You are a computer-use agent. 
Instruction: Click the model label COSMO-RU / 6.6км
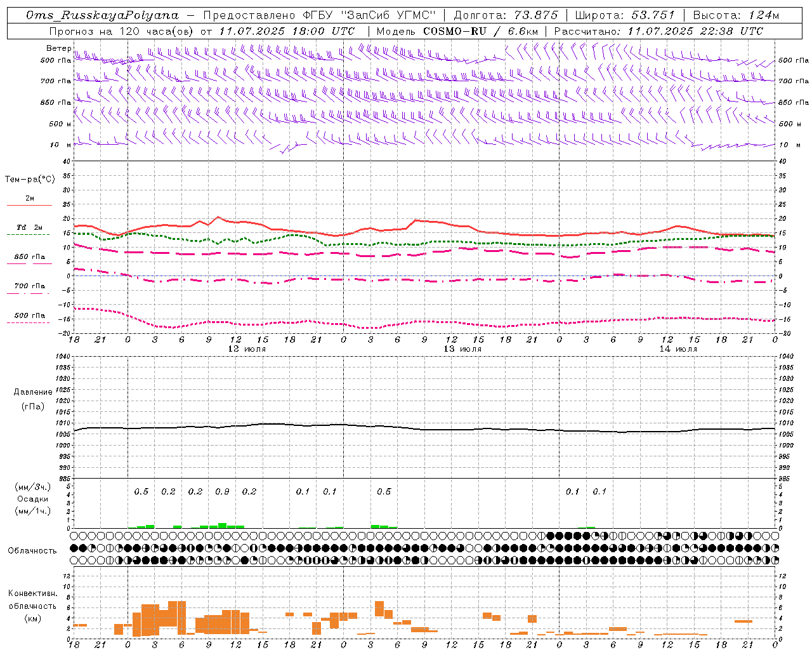tap(481, 31)
